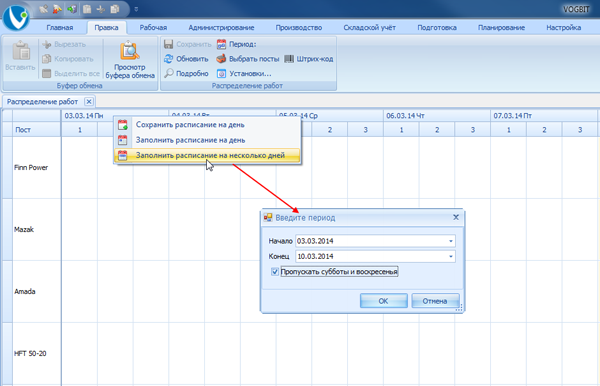Select the Правка ribbon tab

[106, 28]
